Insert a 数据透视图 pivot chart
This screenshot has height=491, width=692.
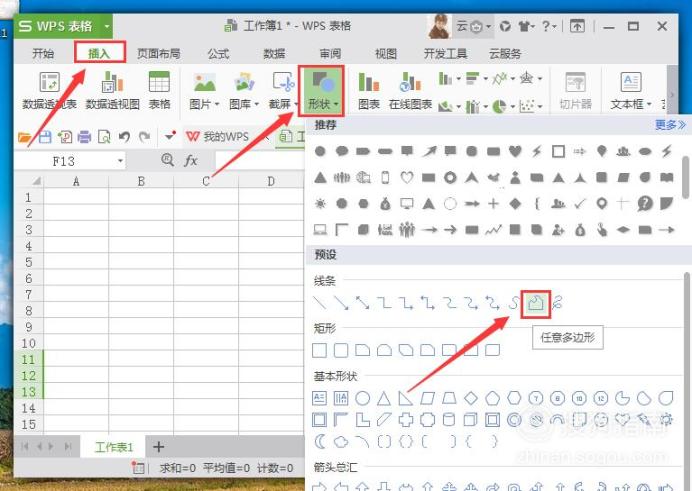pyautogui.click(x=113, y=90)
